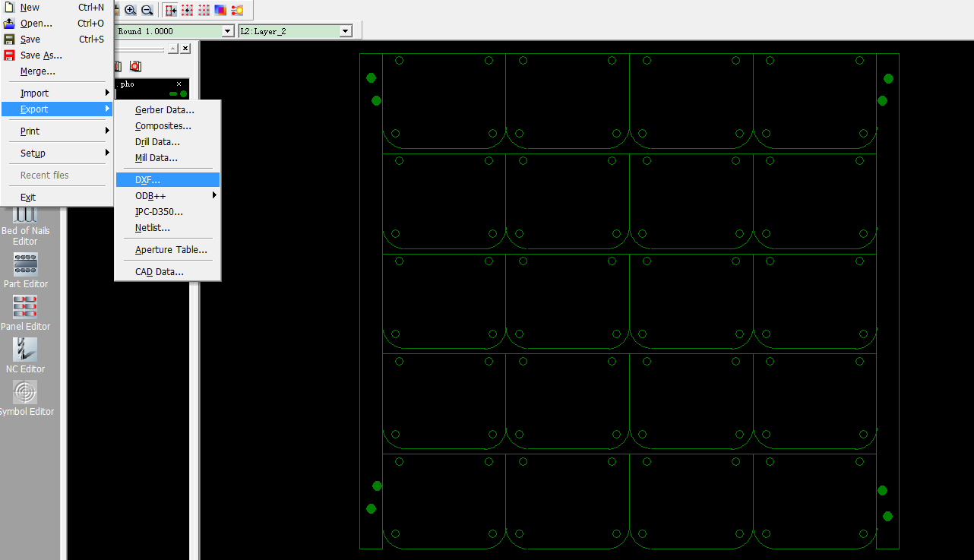Click the red dot grid toolbar icon
974x560 pixels.
pos(204,11)
